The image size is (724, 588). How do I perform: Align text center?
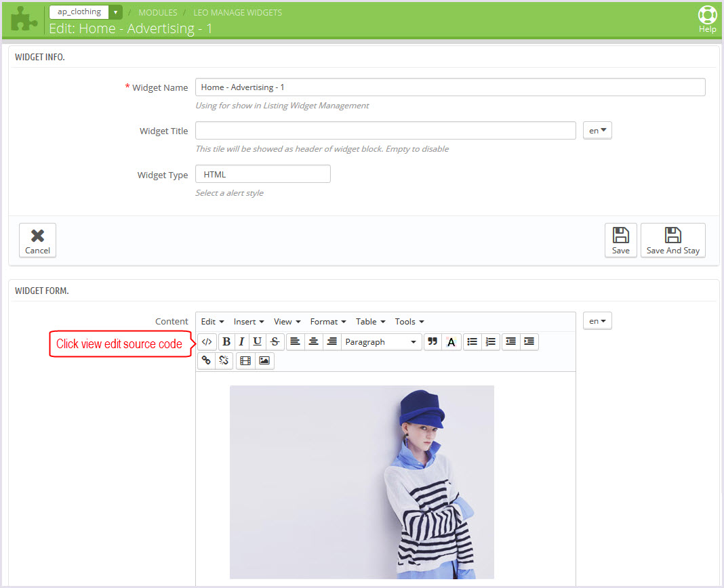pos(313,342)
